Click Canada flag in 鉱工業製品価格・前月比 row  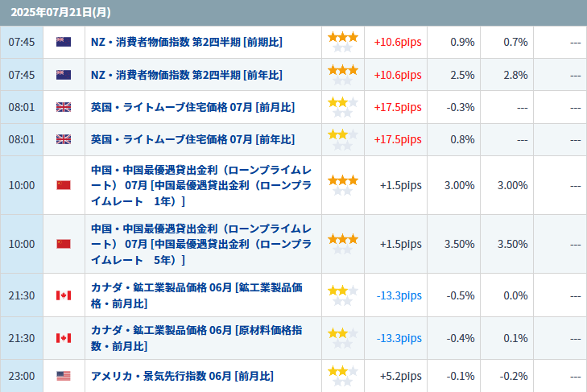point(64,295)
